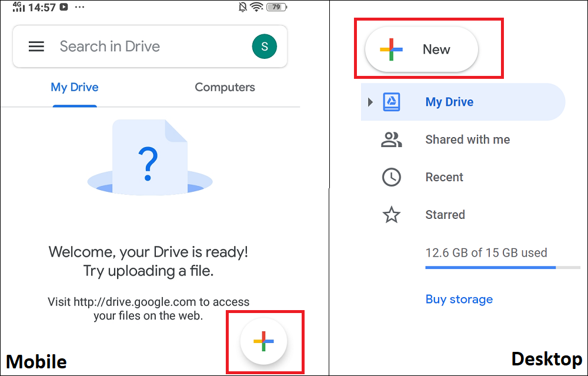Expand the desktop My Drive tree arrow
Viewport: 588px width, 376px height.
pyautogui.click(x=370, y=102)
